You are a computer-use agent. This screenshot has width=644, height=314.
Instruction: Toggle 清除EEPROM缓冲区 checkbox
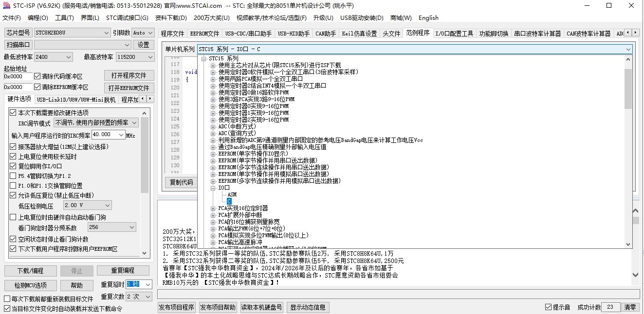pyautogui.click(x=37, y=87)
